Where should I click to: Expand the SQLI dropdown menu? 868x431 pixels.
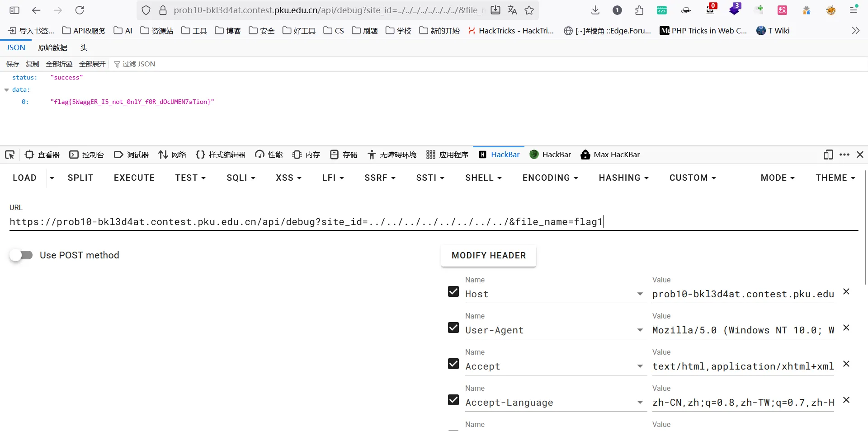tap(241, 178)
